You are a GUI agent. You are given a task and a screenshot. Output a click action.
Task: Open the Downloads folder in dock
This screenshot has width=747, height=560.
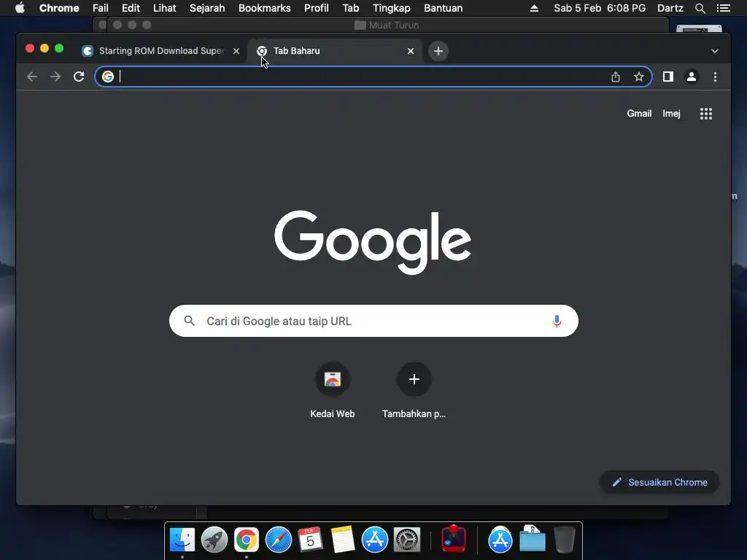point(532,539)
